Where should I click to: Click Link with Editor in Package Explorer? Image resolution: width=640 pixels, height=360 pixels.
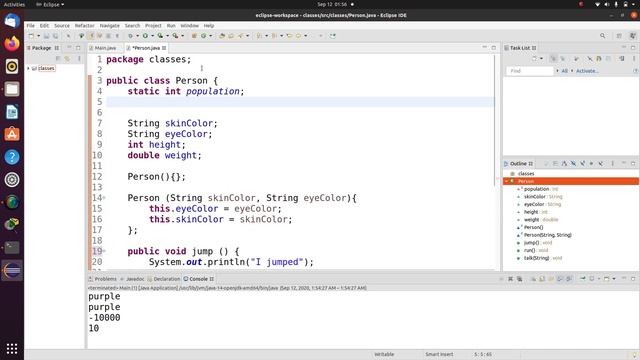point(67,58)
